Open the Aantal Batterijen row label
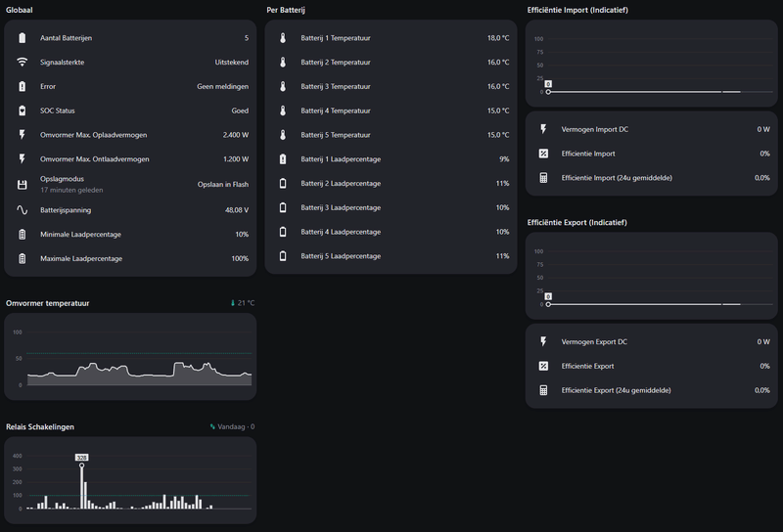 tap(66, 38)
